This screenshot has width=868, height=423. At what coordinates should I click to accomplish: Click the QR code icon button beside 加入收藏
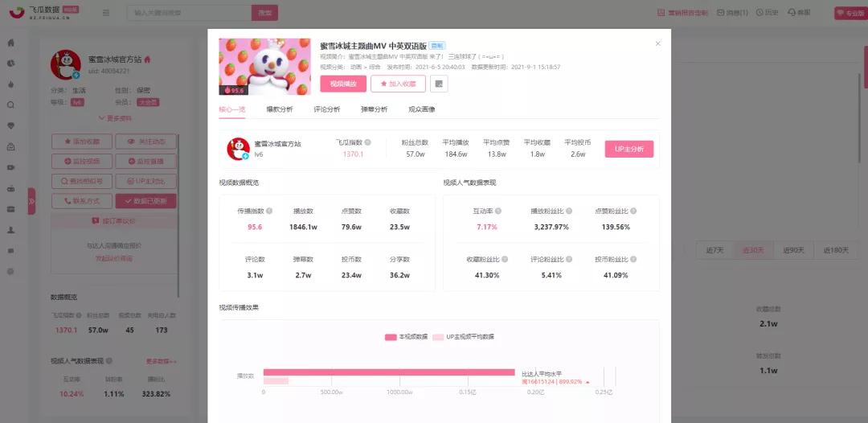click(439, 84)
